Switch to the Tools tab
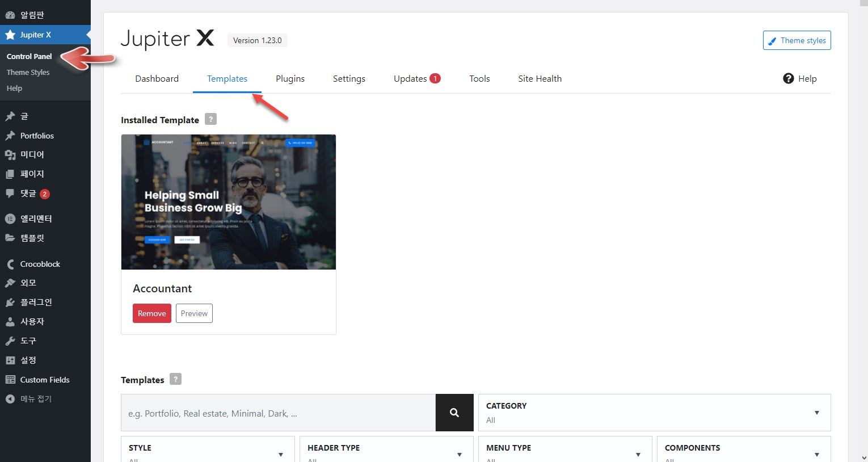 479,79
